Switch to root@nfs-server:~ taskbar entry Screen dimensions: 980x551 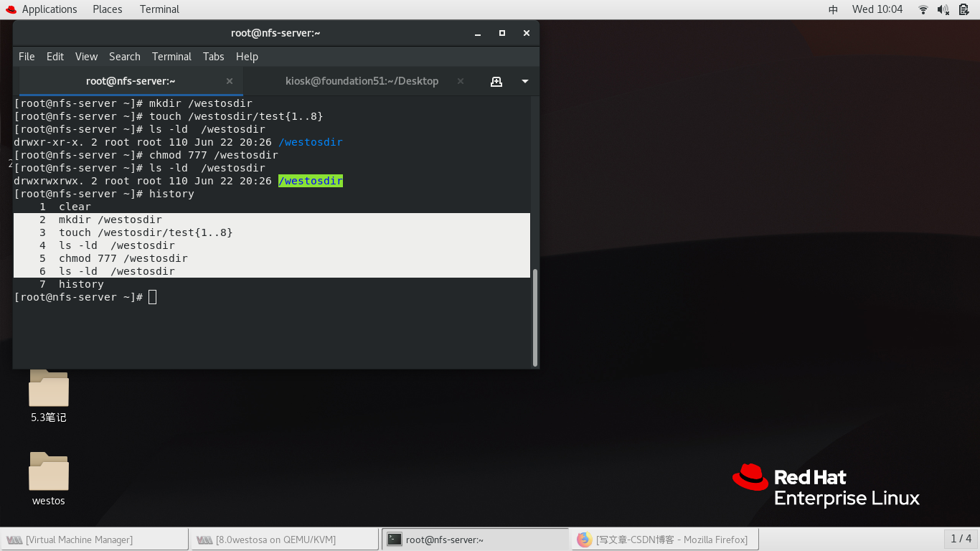pos(475,540)
